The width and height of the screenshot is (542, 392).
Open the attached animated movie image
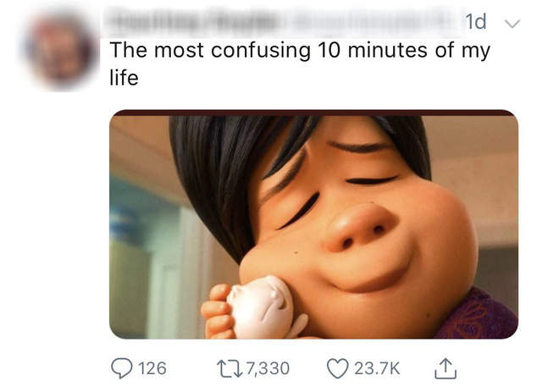313,224
